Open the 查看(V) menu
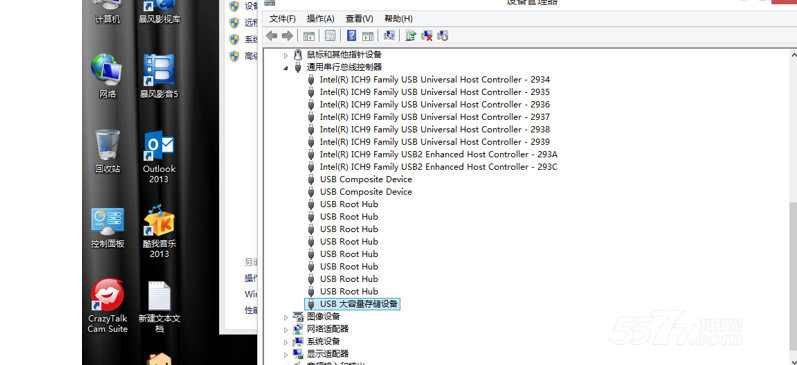 coord(359,19)
